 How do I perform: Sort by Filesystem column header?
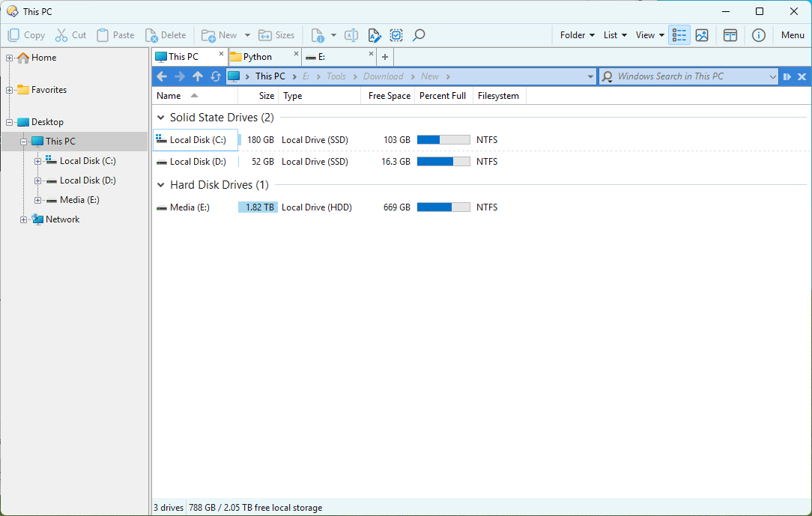tap(499, 96)
